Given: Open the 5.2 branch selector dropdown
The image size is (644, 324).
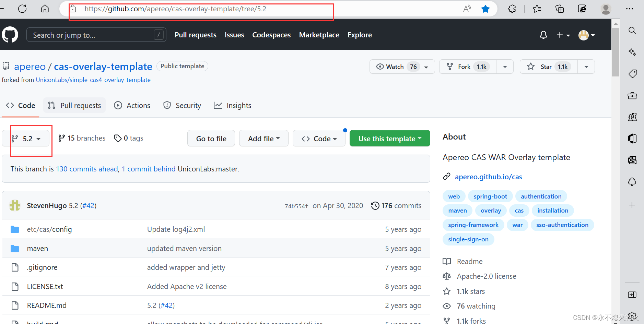Looking at the screenshot, I should tap(26, 139).
